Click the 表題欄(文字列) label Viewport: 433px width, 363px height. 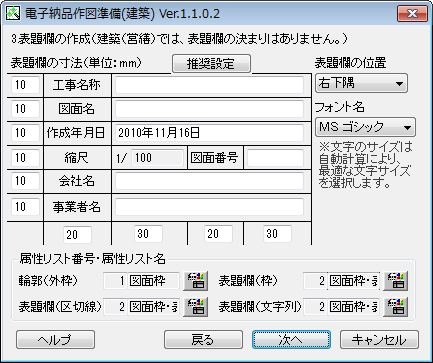tap(260, 307)
